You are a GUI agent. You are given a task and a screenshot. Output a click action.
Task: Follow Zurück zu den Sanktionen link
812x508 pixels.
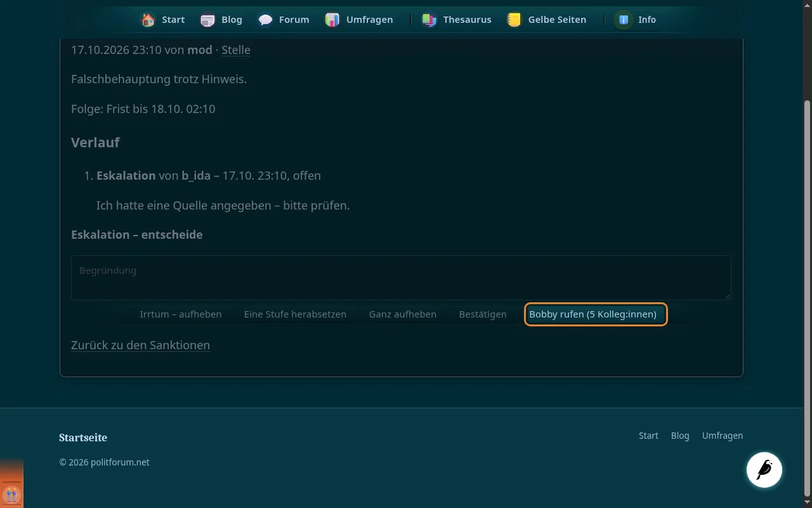click(140, 345)
